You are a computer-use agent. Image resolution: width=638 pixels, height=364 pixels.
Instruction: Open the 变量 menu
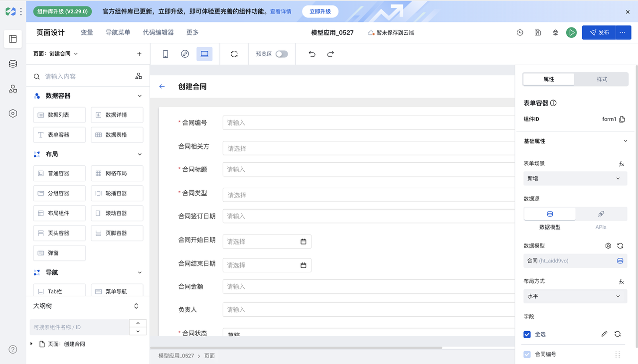pyautogui.click(x=87, y=32)
